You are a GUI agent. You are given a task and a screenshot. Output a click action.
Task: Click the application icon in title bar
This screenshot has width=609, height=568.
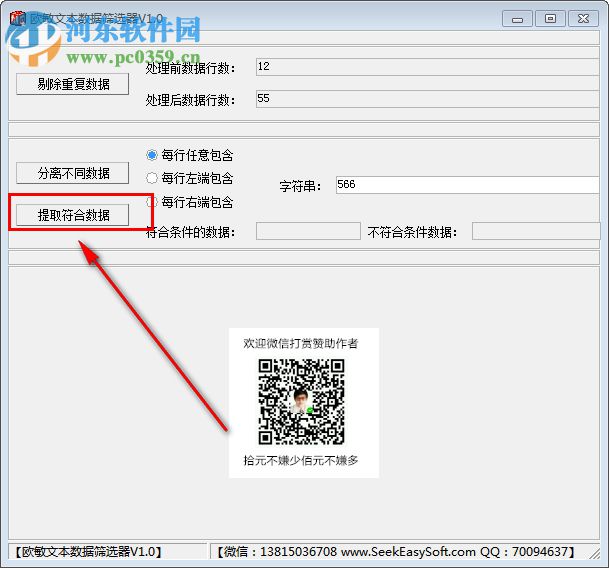pos(17,18)
